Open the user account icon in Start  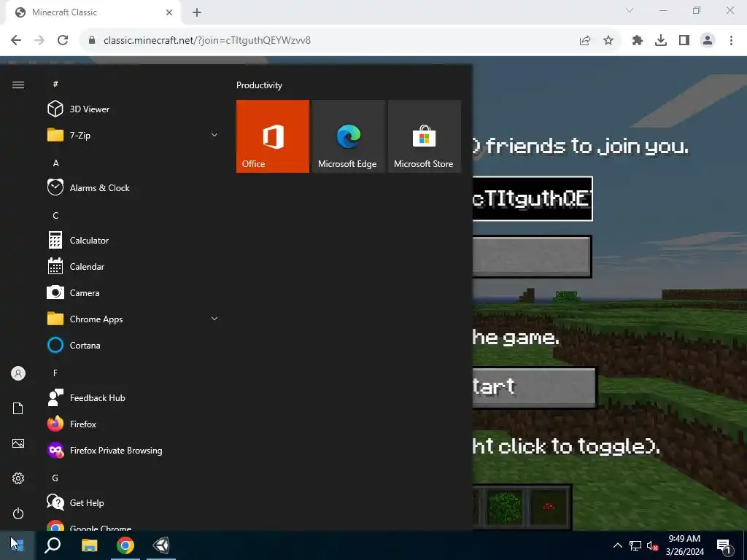(x=18, y=373)
